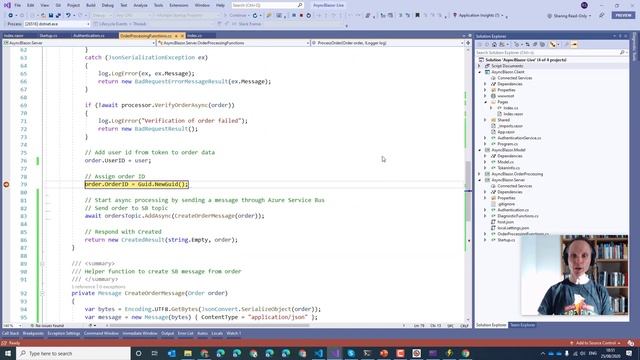This screenshot has height=360, width=640.
Task: Open the Application Insights dropdown
Action: (x=478, y=15)
